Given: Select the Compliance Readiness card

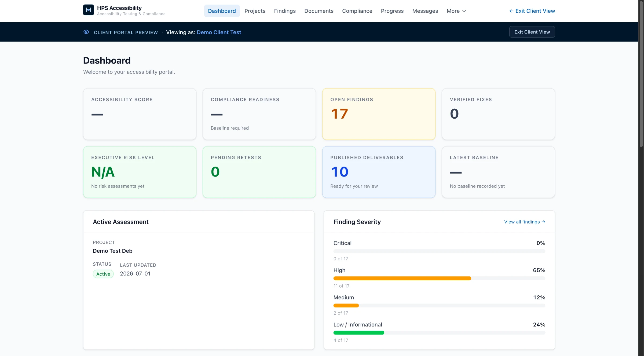Looking at the screenshot, I should click(x=259, y=114).
